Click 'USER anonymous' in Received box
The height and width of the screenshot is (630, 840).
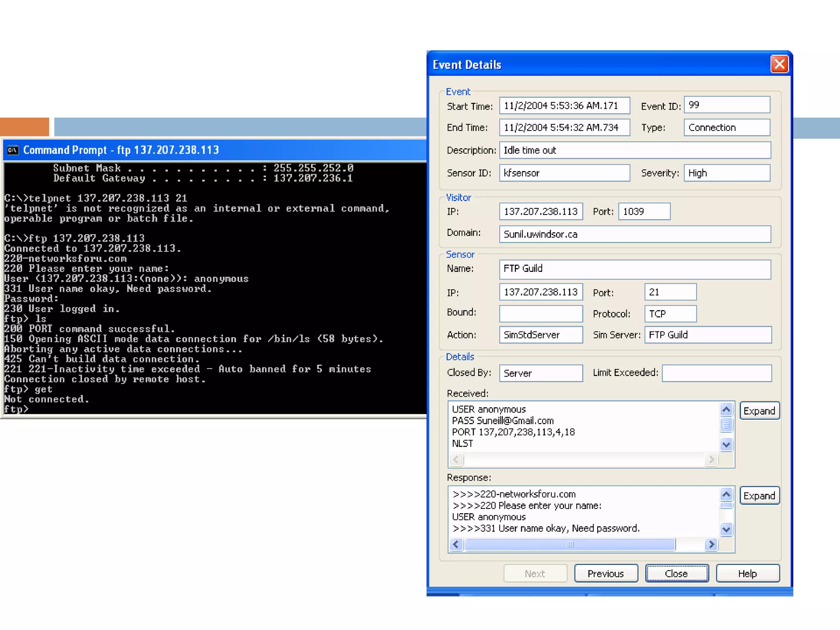tap(488, 409)
